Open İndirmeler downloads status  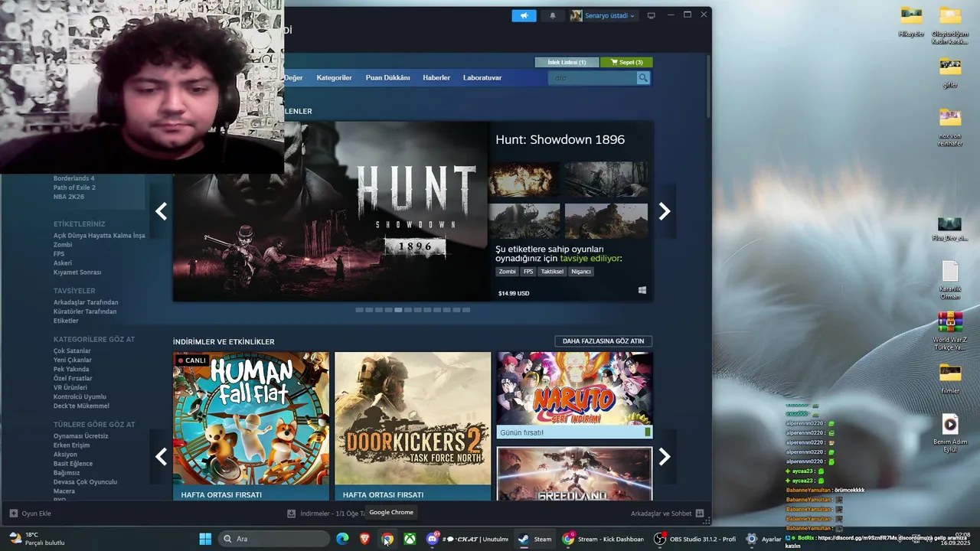tap(327, 514)
